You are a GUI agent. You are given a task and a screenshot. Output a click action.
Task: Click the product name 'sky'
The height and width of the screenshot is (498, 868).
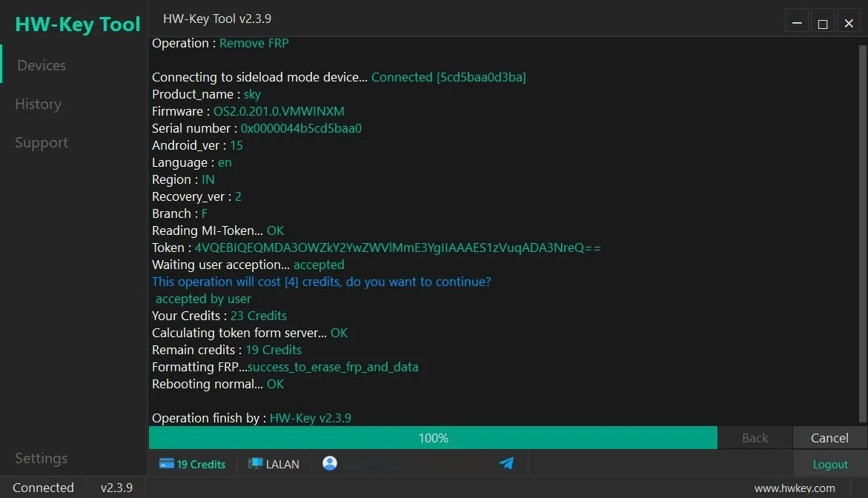[252, 94]
